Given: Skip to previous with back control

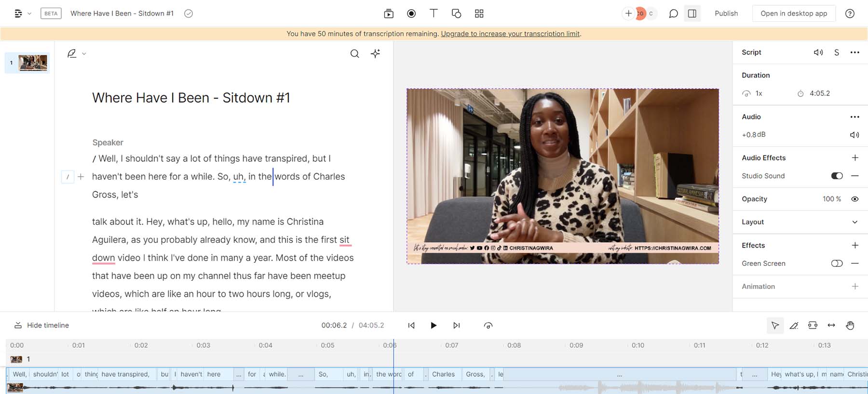Looking at the screenshot, I should click(x=411, y=326).
